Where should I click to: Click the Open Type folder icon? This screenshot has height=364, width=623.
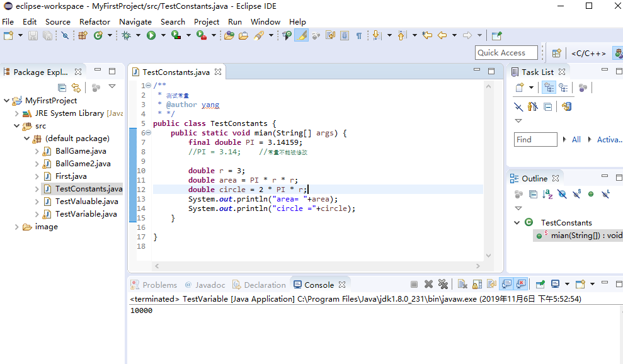(x=229, y=35)
